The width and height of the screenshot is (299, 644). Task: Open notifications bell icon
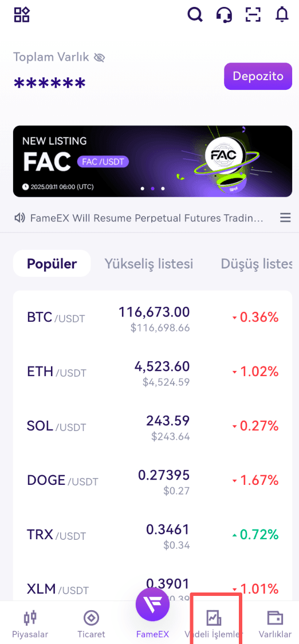pos(282,15)
